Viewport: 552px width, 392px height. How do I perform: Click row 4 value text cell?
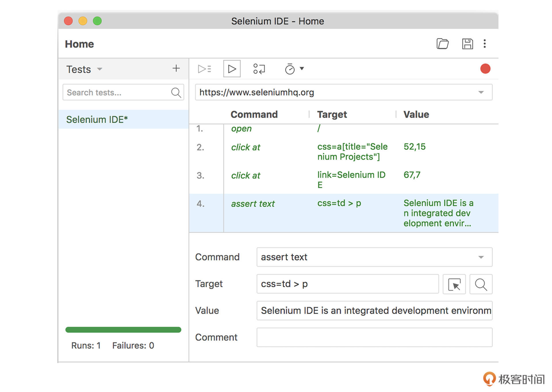point(438,213)
